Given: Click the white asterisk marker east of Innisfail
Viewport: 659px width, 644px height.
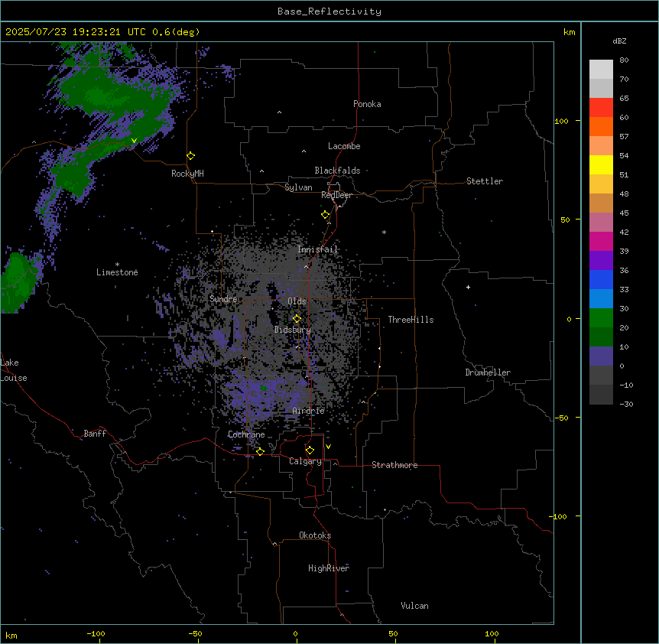Looking at the screenshot, I should (x=384, y=232).
